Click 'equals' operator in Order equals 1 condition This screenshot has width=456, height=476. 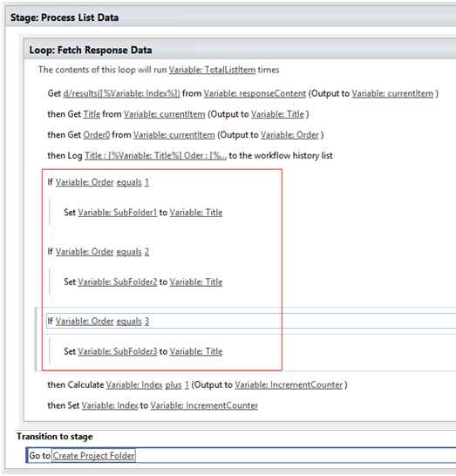(129, 182)
